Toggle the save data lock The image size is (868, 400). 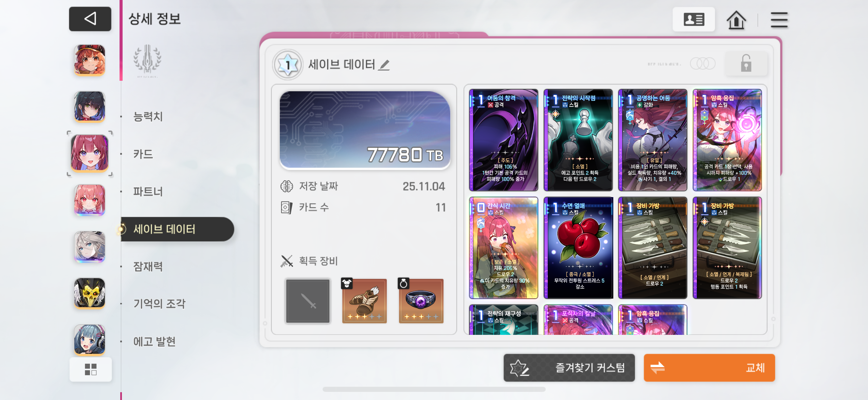click(x=746, y=63)
